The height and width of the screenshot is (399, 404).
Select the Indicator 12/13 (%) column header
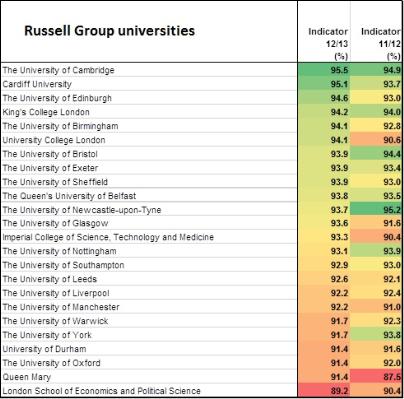(x=324, y=31)
